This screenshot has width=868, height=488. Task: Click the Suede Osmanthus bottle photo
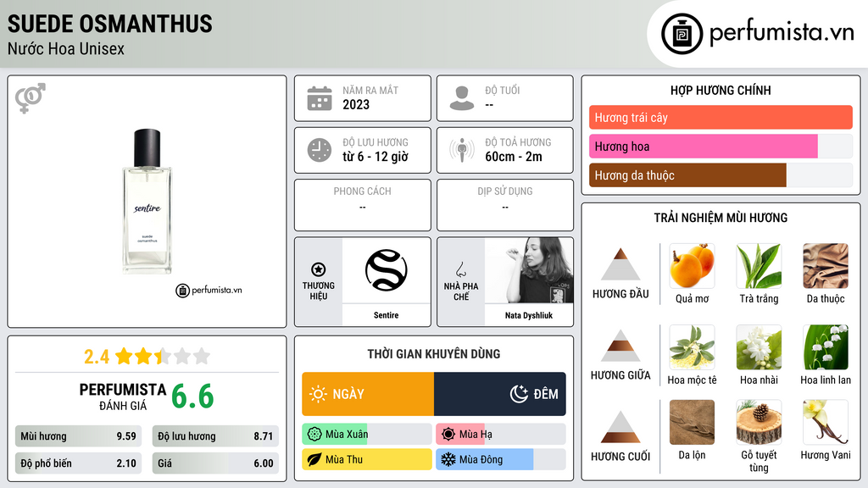click(147, 202)
